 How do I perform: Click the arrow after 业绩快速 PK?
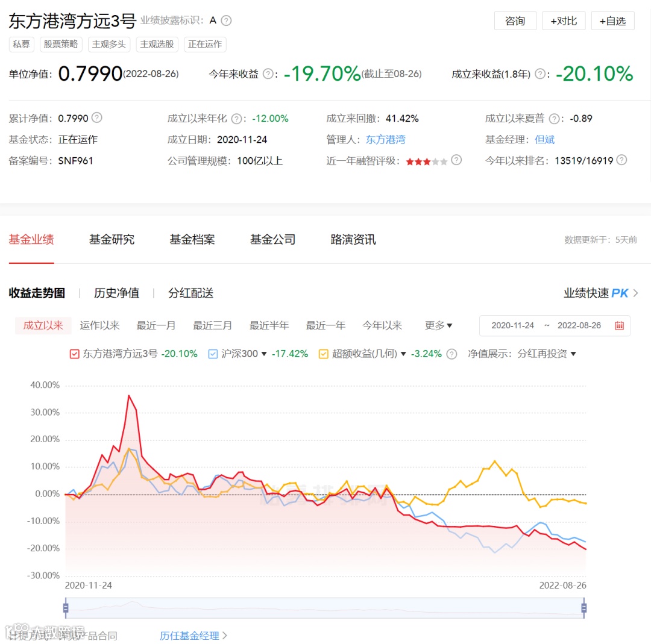636,293
